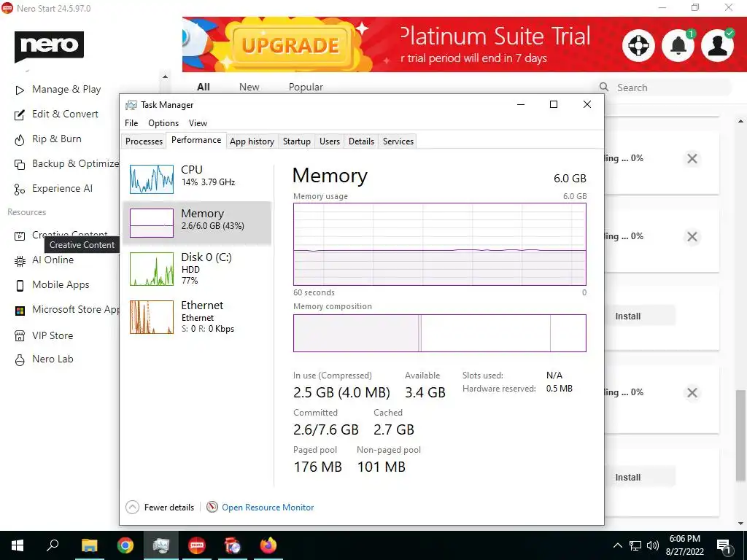Click the Nero search magnifier icon
The image size is (747, 560).
604,87
